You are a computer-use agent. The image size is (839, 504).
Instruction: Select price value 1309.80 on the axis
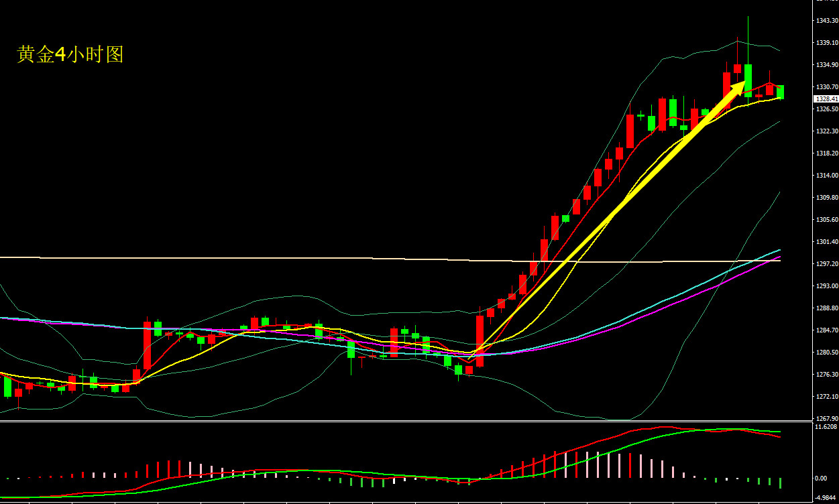click(x=826, y=198)
